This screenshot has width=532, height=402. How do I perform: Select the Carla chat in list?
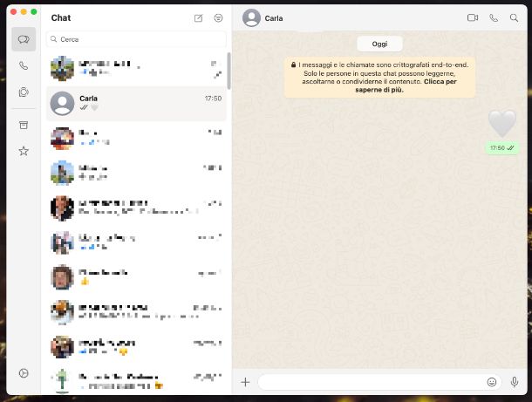coord(137,104)
